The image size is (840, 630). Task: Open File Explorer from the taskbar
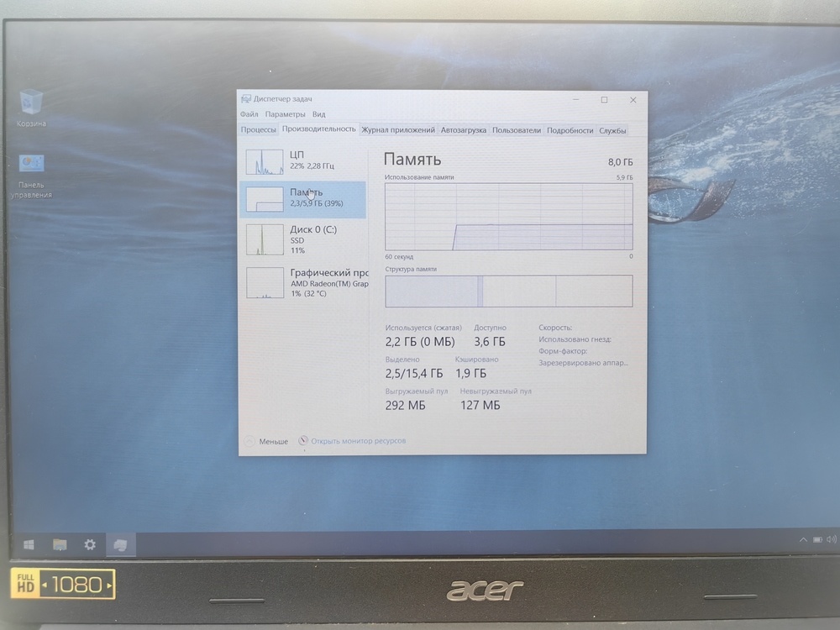[x=60, y=545]
